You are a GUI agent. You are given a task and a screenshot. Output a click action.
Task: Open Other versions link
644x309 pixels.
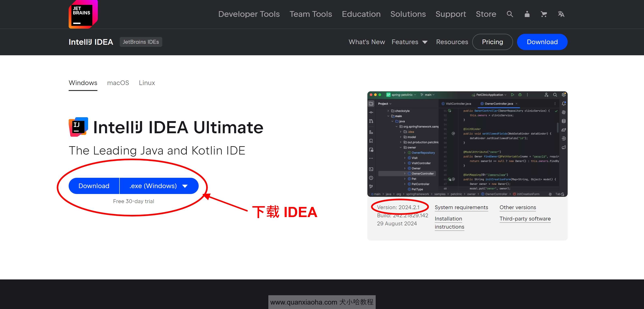tap(517, 207)
